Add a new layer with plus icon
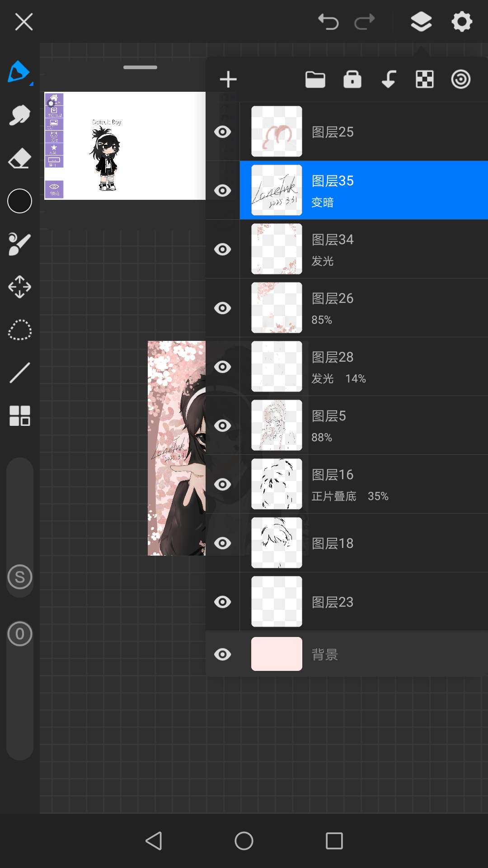 point(228,80)
